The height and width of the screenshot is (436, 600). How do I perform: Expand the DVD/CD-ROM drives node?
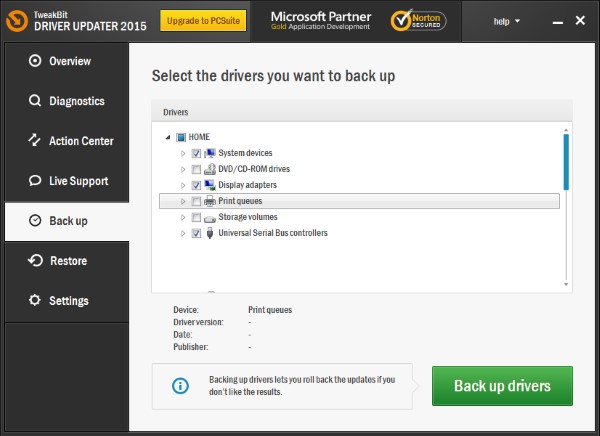183,169
